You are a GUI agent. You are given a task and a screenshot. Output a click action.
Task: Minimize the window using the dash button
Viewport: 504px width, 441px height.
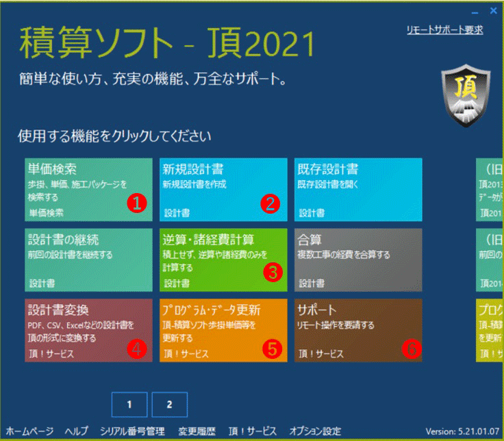coord(475,12)
